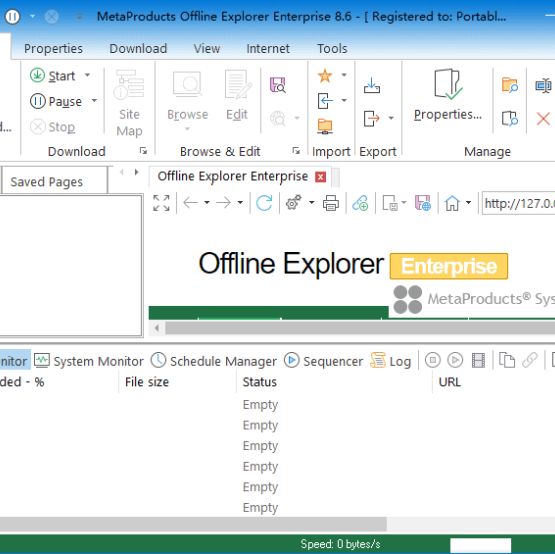Click the Browse ribbon button
Screen dimensions: 555x554
(187, 101)
